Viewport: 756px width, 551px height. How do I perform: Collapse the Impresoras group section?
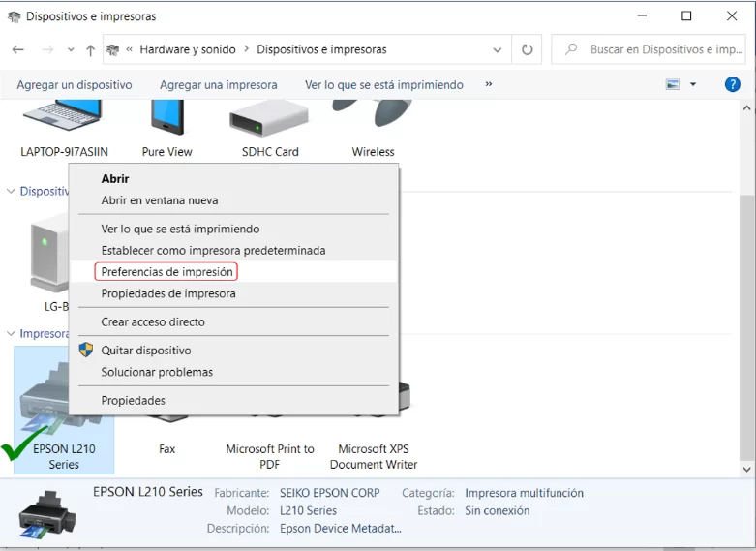point(12,334)
